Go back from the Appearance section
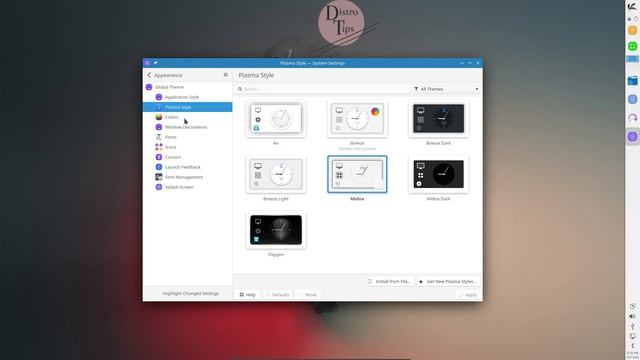This screenshot has height=360, width=640. click(149, 75)
